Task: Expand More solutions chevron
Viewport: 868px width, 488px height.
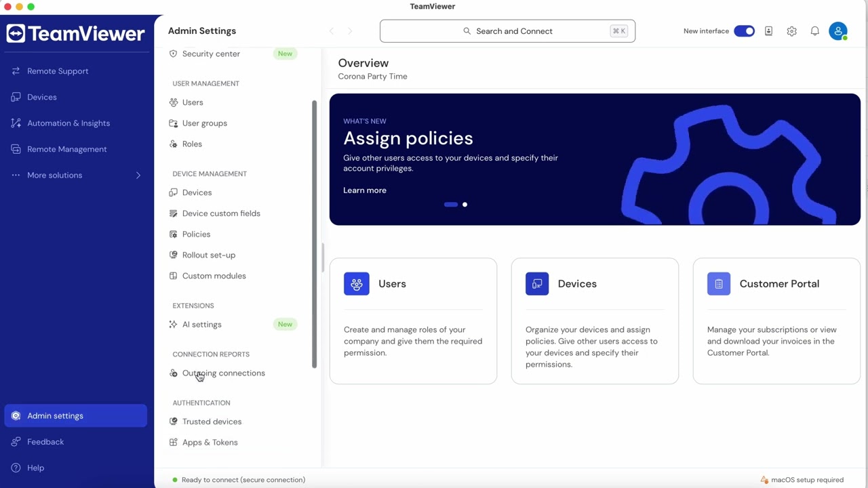Action: 138,176
